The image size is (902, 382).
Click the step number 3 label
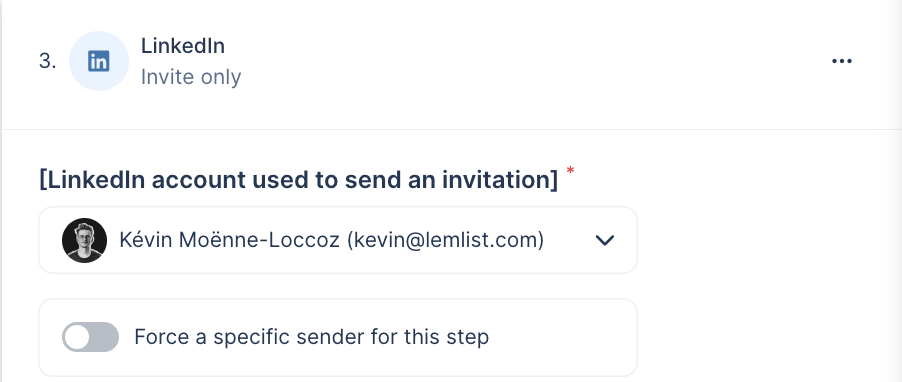(48, 61)
